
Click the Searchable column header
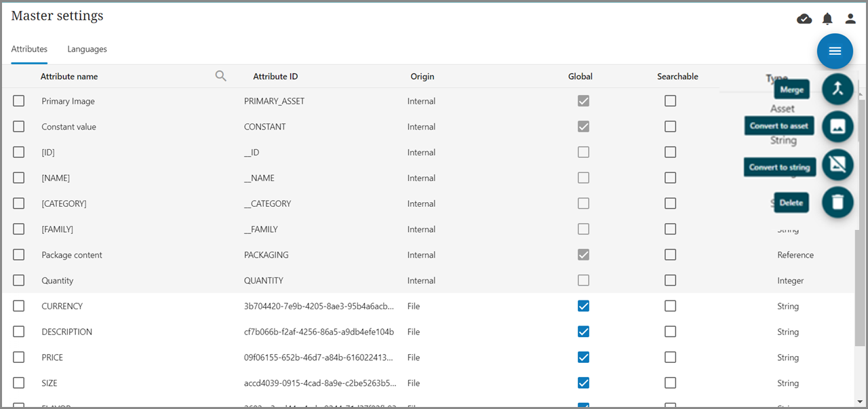click(677, 77)
